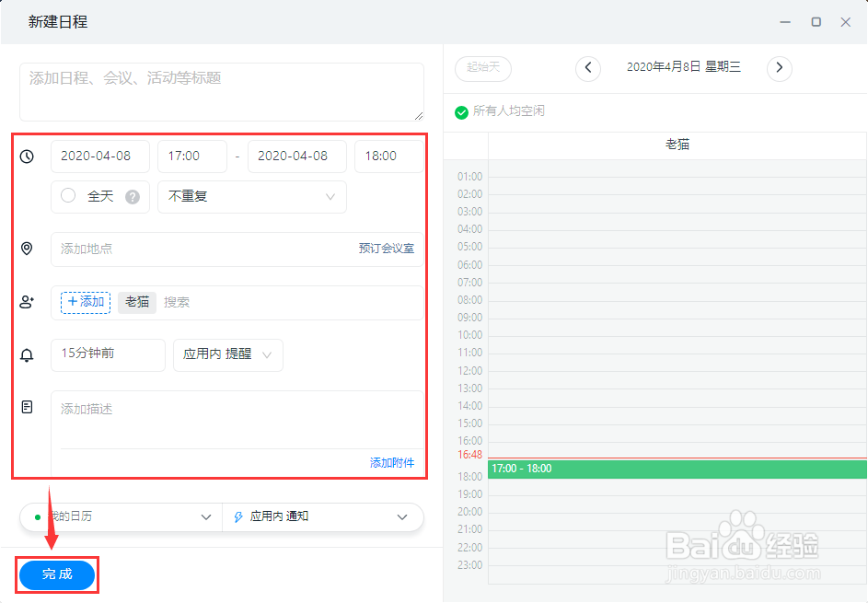Viewport: 868px width, 603px height.
Task: Click the schedule title text area
Action: pyautogui.click(x=222, y=91)
